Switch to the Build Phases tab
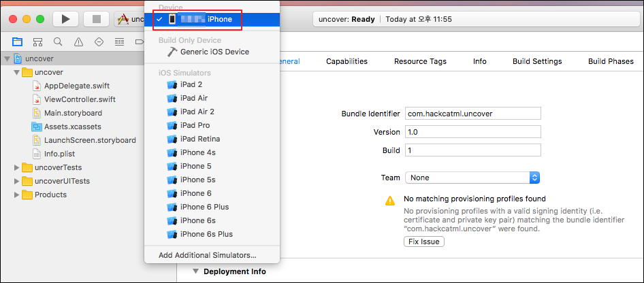Image resolution: width=644 pixels, height=283 pixels. click(x=611, y=61)
